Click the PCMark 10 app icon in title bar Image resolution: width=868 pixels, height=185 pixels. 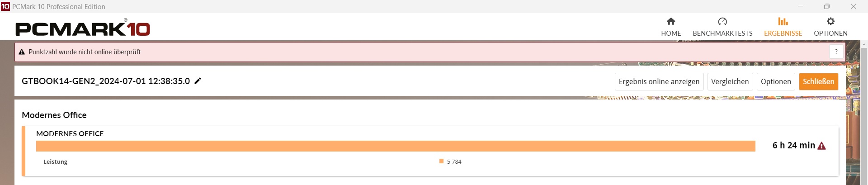(5, 6)
